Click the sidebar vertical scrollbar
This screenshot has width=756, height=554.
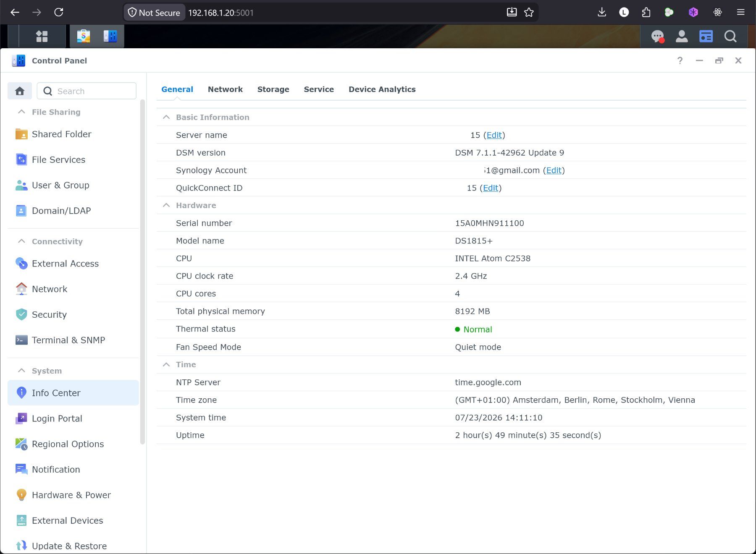pyautogui.click(x=142, y=272)
